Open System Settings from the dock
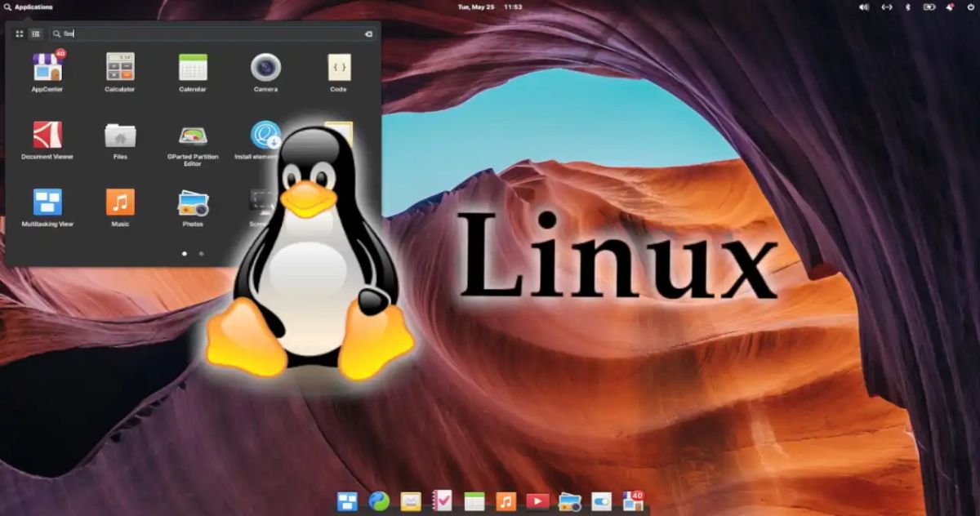Image resolution: width=980 pixels, height=516 pixels. 600,500
